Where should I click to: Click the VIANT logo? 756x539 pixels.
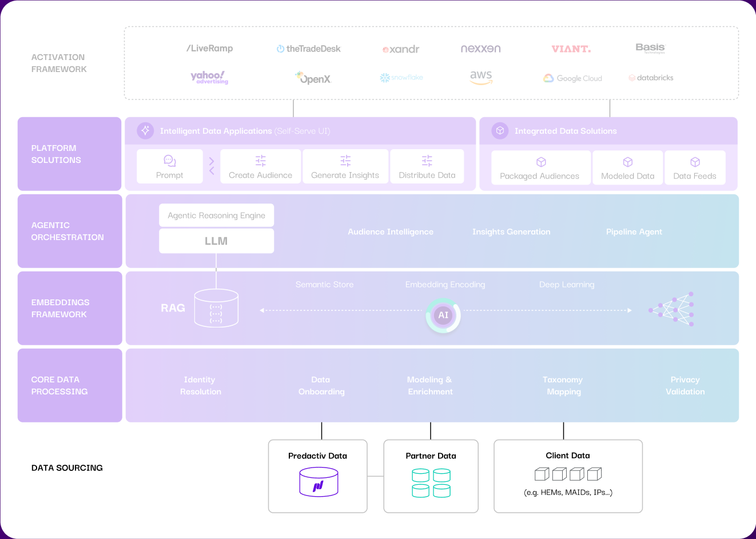tap(571, 49)
